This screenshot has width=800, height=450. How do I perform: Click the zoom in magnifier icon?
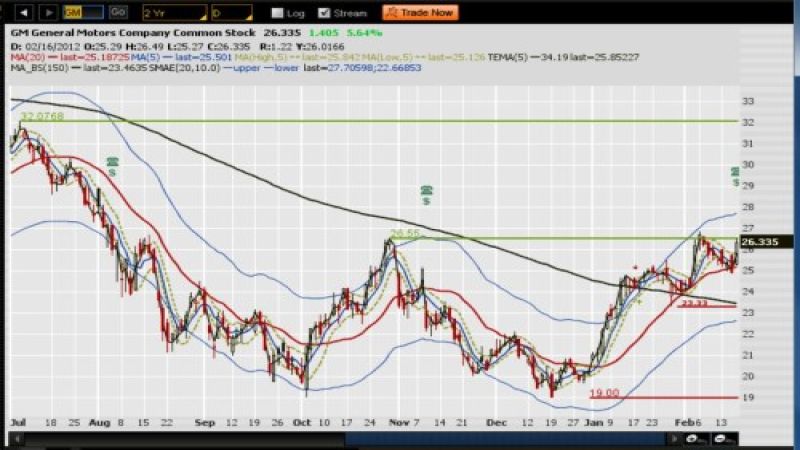[x=696, y=438]
